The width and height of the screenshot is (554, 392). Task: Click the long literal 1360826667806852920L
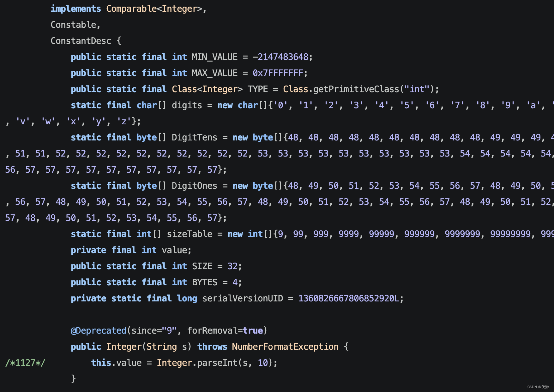349,298
